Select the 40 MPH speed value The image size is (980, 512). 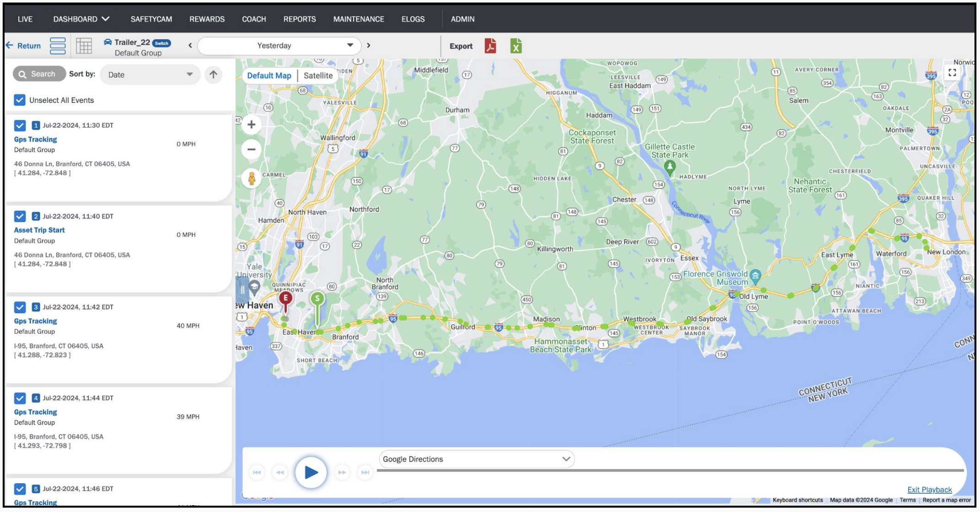pyautogui.click(x=188, y=326)
